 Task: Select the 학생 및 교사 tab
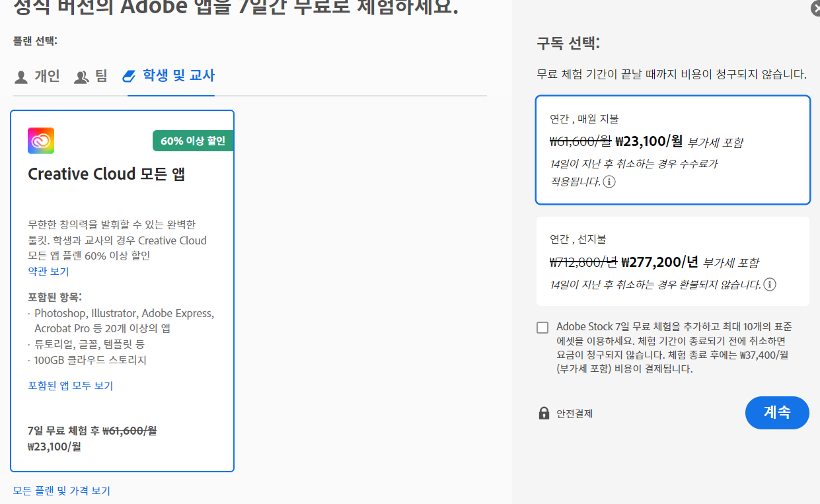(169, 76)
